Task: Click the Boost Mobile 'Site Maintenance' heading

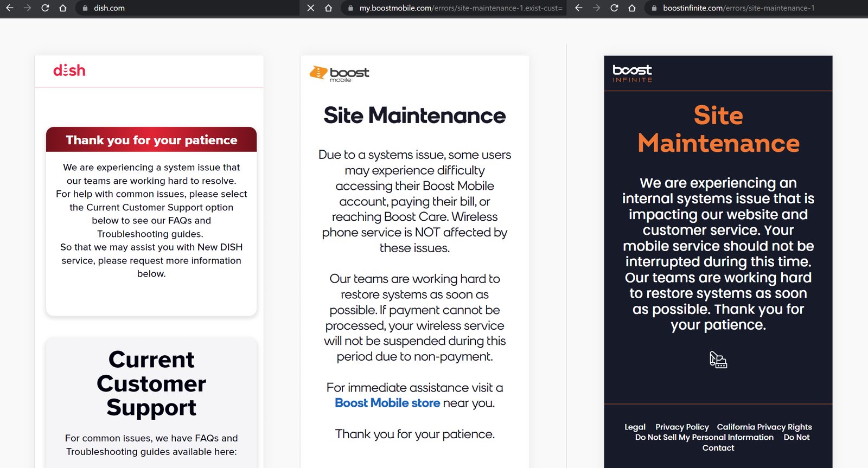Action: pos(414,116)
